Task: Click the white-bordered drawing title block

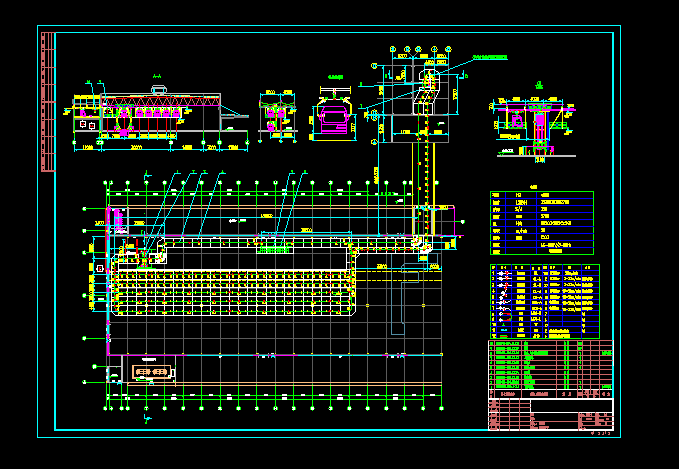Action: 551,414
